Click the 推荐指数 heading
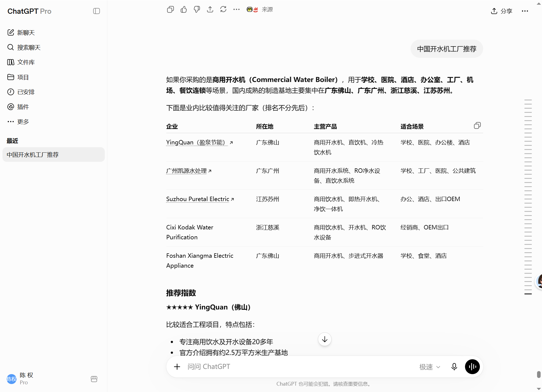 point(181,293)
